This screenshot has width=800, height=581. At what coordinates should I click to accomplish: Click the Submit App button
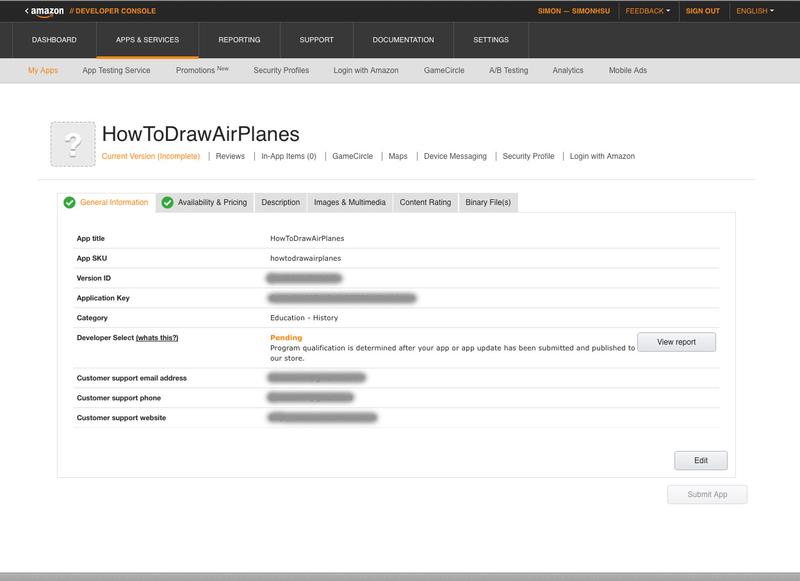click(707, 494)
